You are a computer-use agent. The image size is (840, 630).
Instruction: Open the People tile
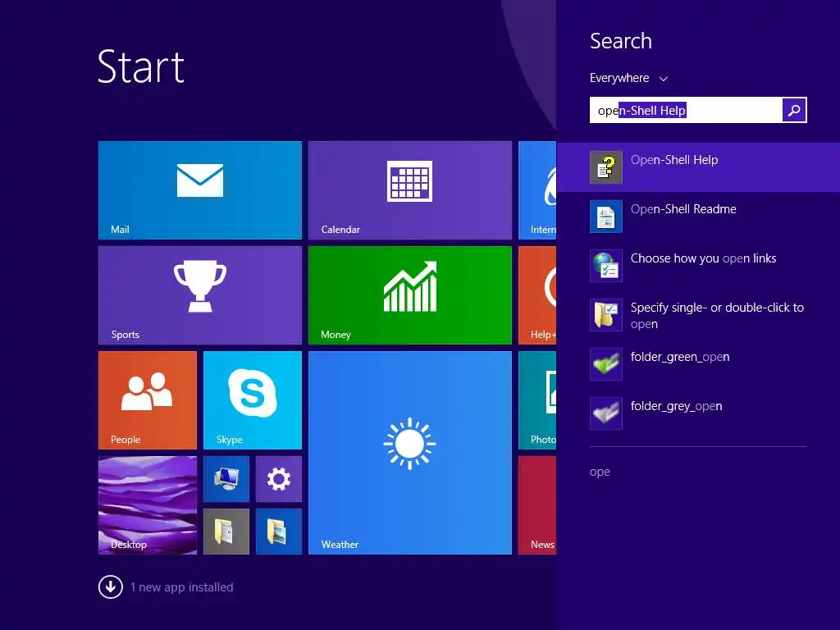pyautogui.click(x=148, y=400)
